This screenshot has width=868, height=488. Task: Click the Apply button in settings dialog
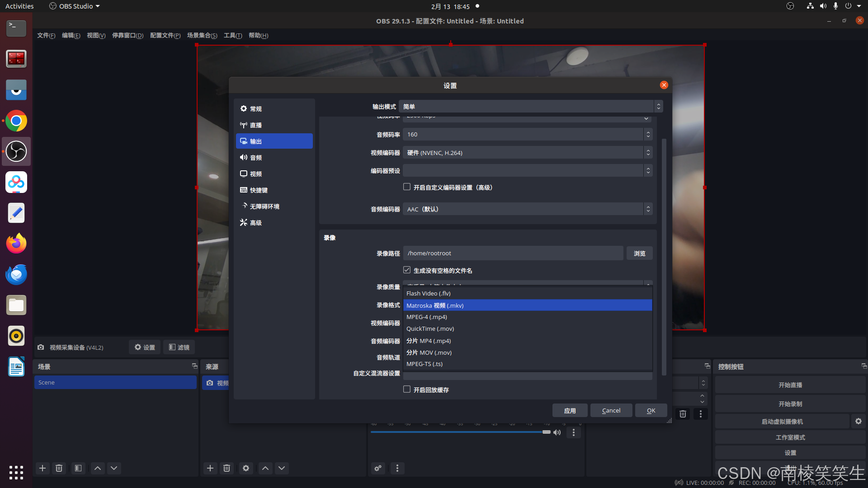(570, 410)
